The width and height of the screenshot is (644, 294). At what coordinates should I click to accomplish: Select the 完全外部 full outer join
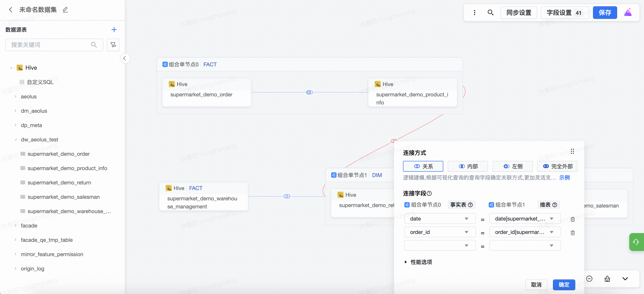point(557,166)
